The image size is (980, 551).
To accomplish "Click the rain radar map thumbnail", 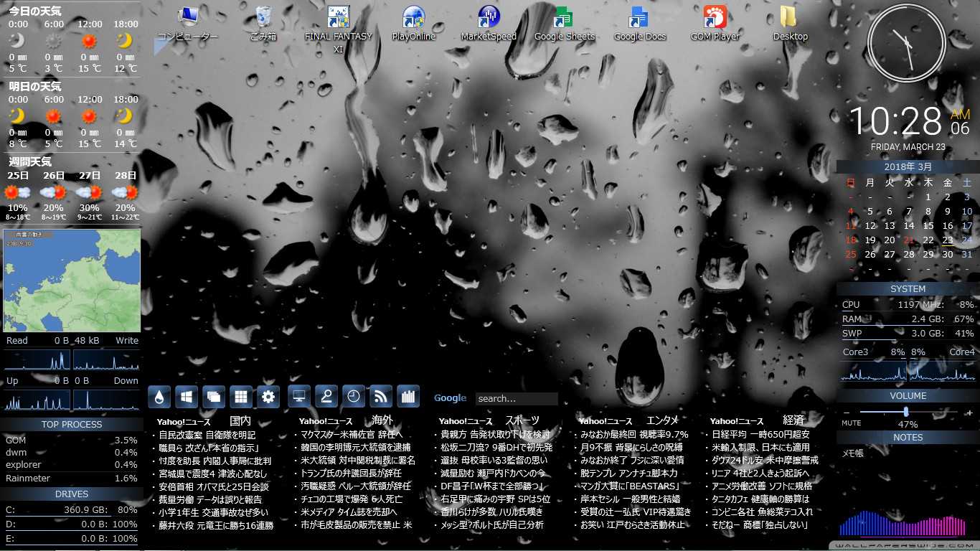I will click(x=72, y=281).
